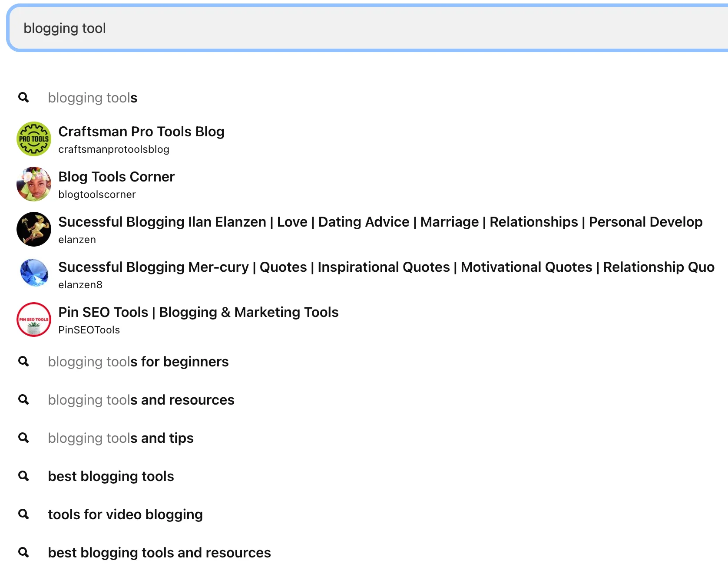Screen dimensions: 728x580
Task: Select "blogging tools for beginners" suggestion
Action: [138, 361]
